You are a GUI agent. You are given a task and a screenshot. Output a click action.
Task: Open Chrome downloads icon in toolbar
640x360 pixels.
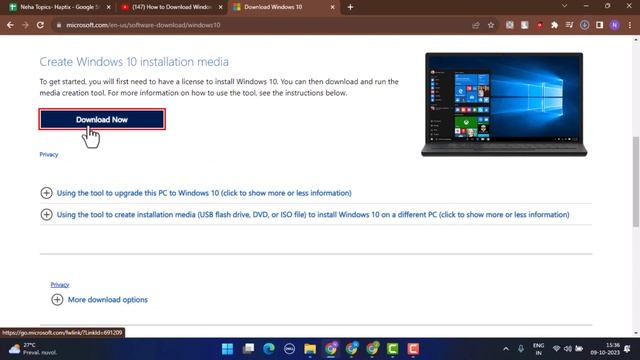584,25
